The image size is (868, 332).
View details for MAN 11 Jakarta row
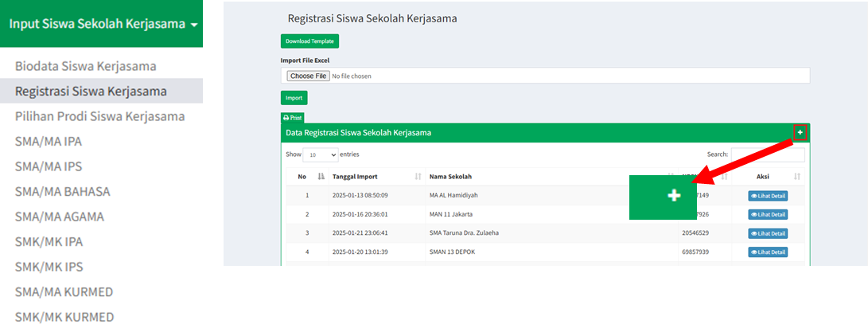768,214
